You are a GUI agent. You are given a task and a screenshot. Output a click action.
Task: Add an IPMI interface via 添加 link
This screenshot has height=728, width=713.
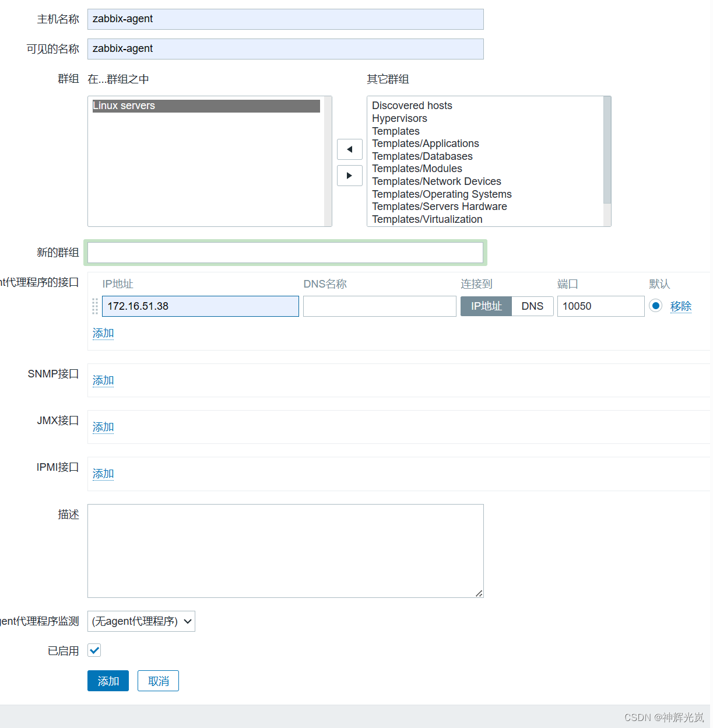coord(103,474)
